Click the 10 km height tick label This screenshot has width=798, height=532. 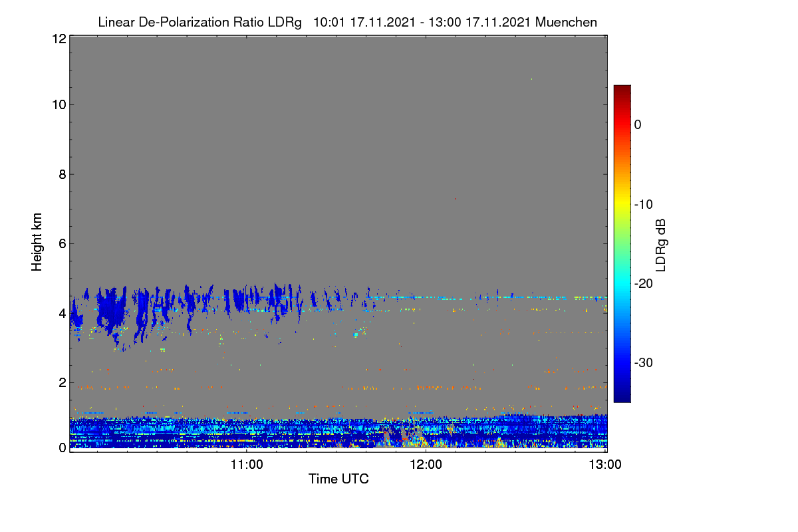(x=59, y=104)
